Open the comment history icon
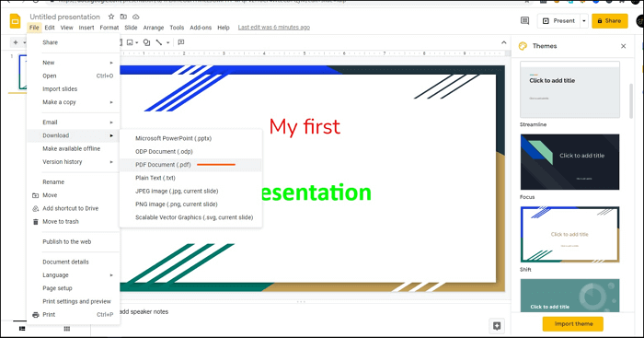The height and width of the screenshot is (338, 644). 524,20
